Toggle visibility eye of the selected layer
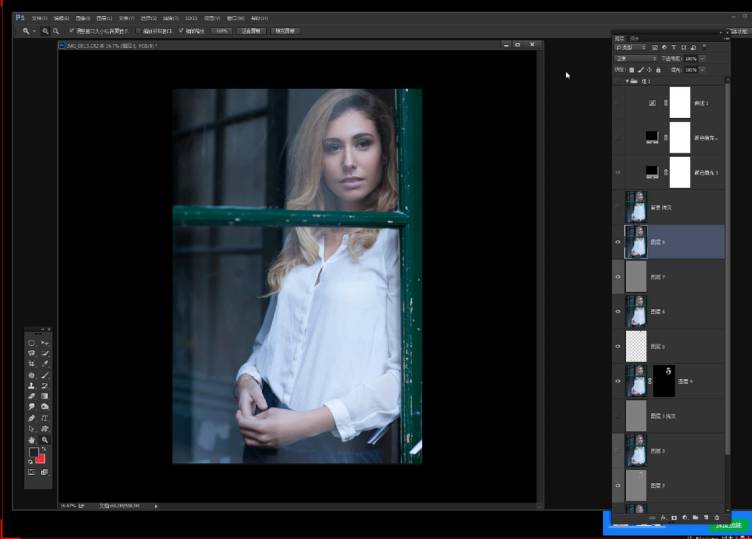The height and width of the screenshot is (539, 752). (x=617, y=242)
